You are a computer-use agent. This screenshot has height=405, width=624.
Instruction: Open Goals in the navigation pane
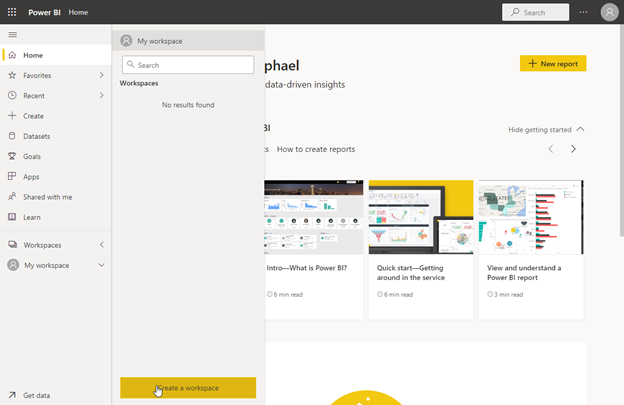(56, 156)
